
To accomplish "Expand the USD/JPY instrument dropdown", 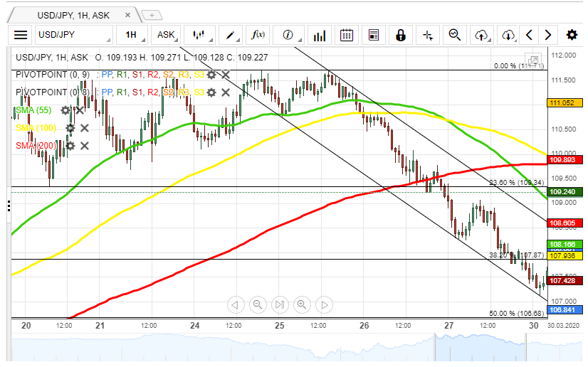I will (x=74, y=35).
